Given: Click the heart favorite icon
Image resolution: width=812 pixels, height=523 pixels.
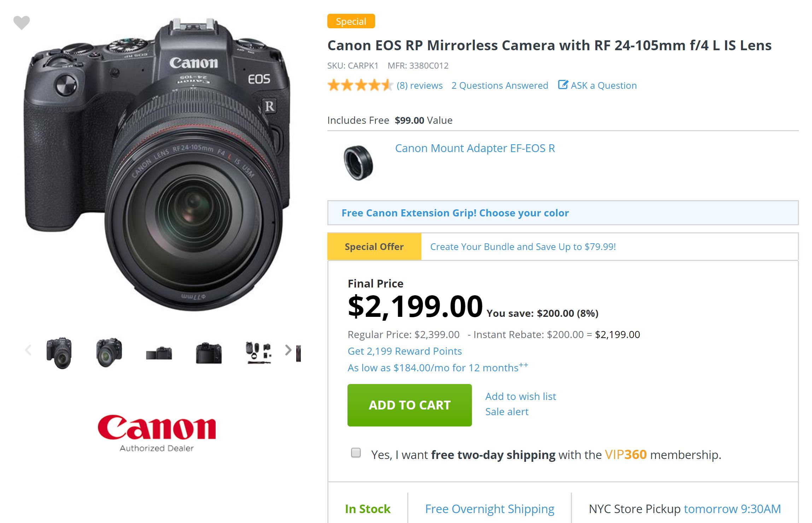Looking at the screenshot, I should tap(22, 23).
